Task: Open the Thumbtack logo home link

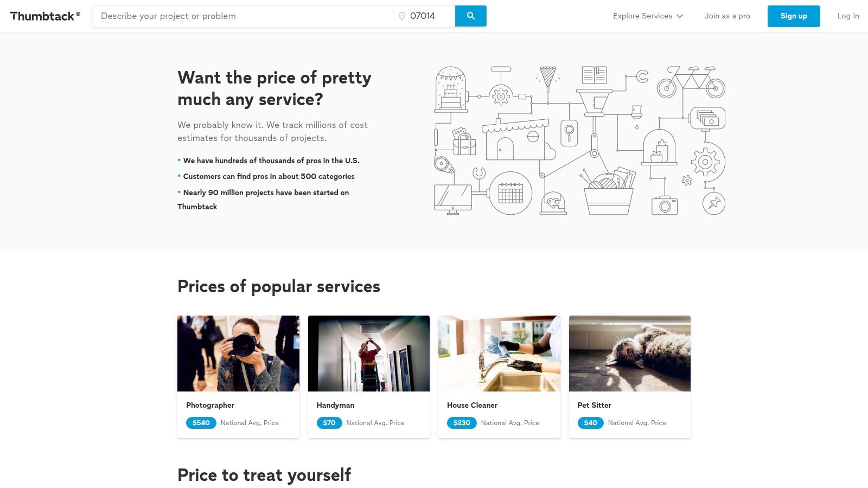Action: (45, 16)
